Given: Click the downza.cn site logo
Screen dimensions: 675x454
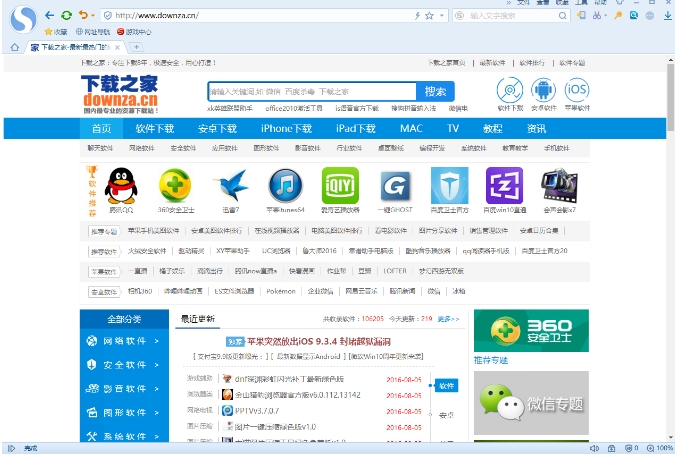Looking at the screenshot, I should pos(119,94).
